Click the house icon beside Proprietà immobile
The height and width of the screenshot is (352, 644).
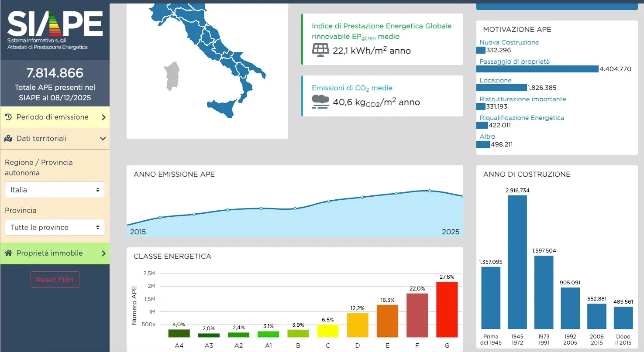pos(8,253)
